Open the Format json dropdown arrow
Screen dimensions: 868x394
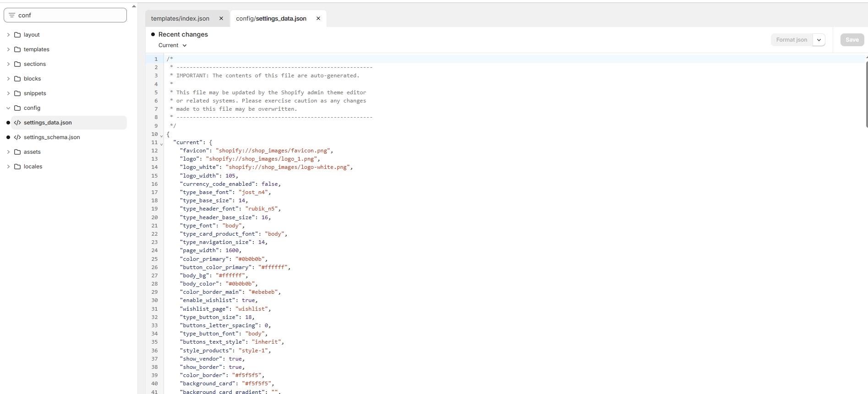pos(819,40)
